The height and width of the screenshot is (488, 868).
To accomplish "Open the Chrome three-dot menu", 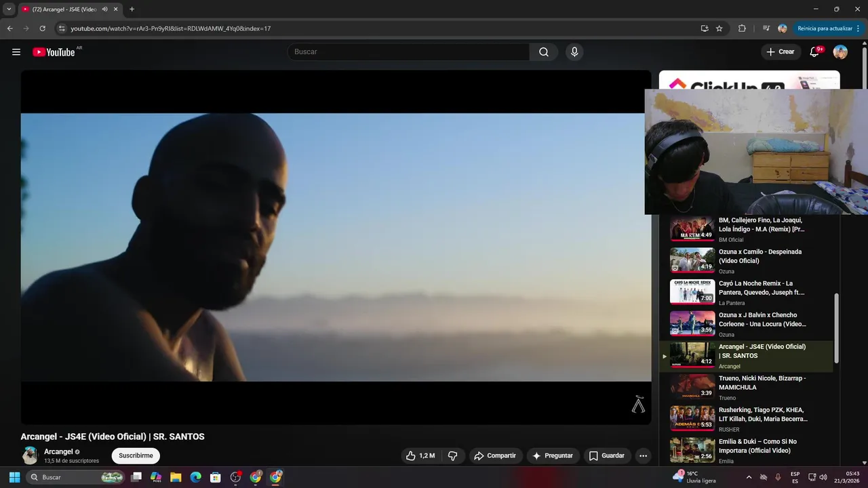I will click(x=859, y=28).
